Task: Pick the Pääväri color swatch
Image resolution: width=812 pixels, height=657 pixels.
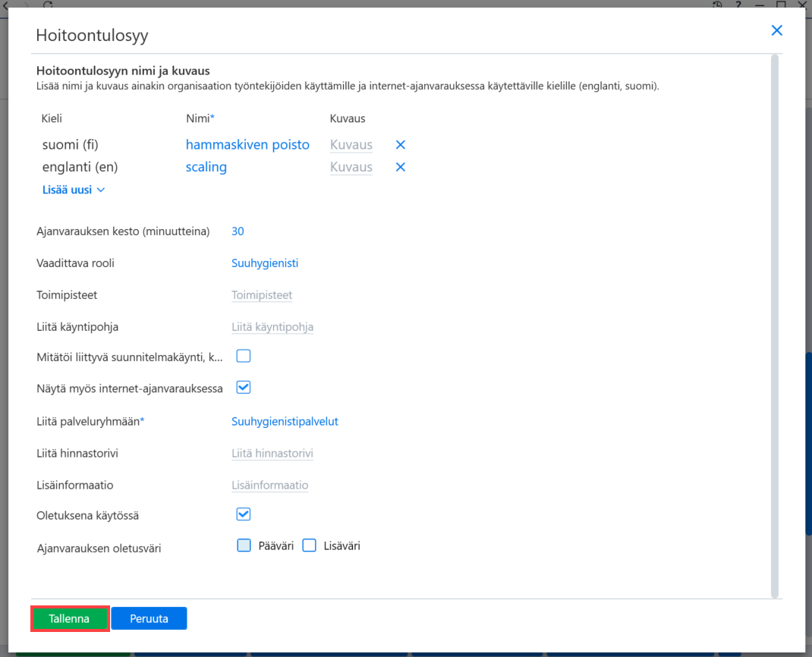Action: coord(244,545)
